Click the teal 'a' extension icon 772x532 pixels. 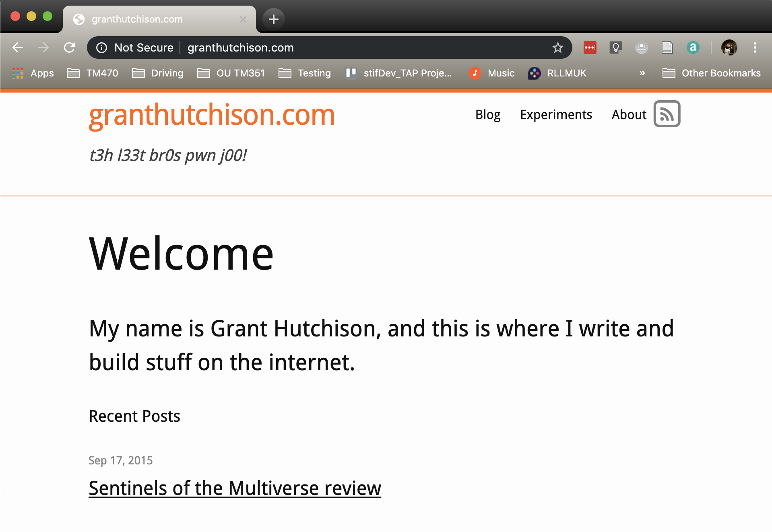[x=693, y=47]
